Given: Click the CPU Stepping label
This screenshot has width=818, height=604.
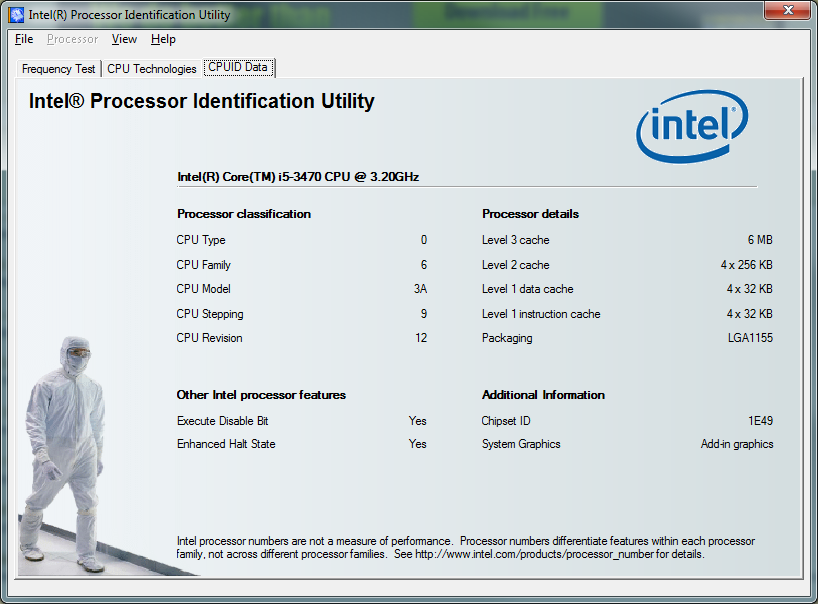Looking at the screenshot, I should coord(210,314).
